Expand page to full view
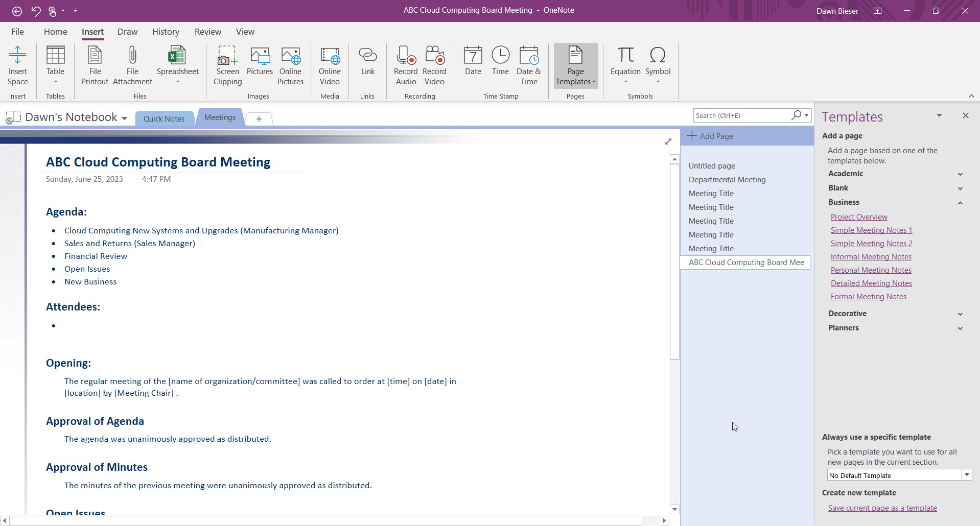The image size is (980, 526). tap(668, 141)
